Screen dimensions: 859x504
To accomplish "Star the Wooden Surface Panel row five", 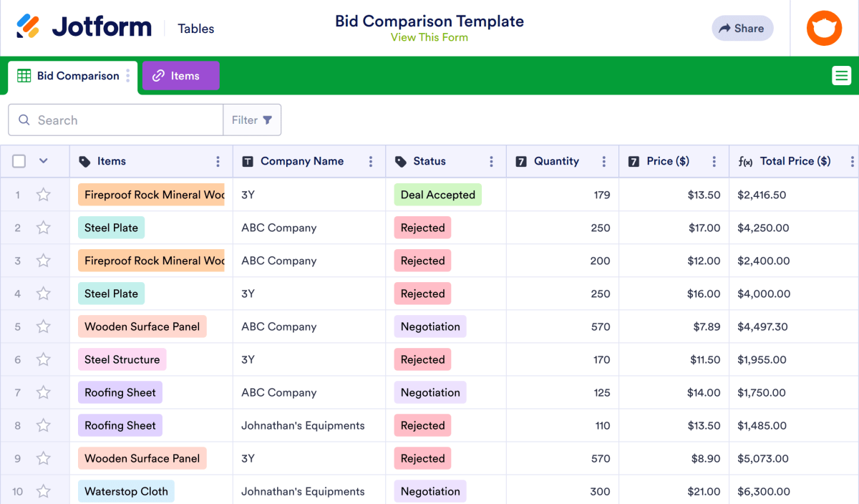I will 43,326.
